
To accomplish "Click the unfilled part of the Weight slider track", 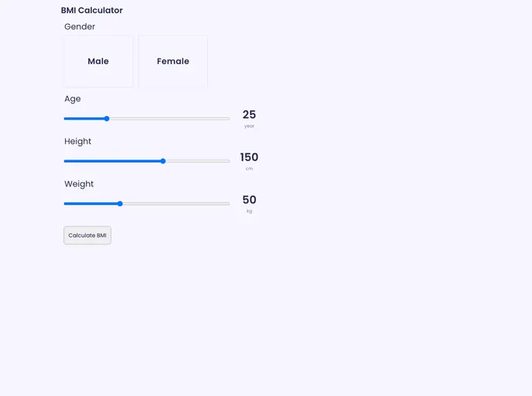I will click(x=176, y=203).
